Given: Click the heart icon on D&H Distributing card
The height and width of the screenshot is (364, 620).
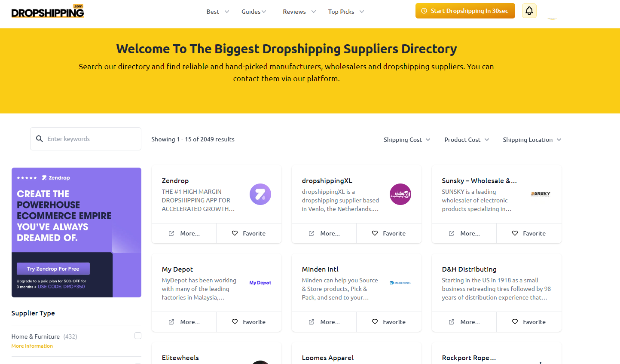Looking at the screenshot, I should point(515,322).
